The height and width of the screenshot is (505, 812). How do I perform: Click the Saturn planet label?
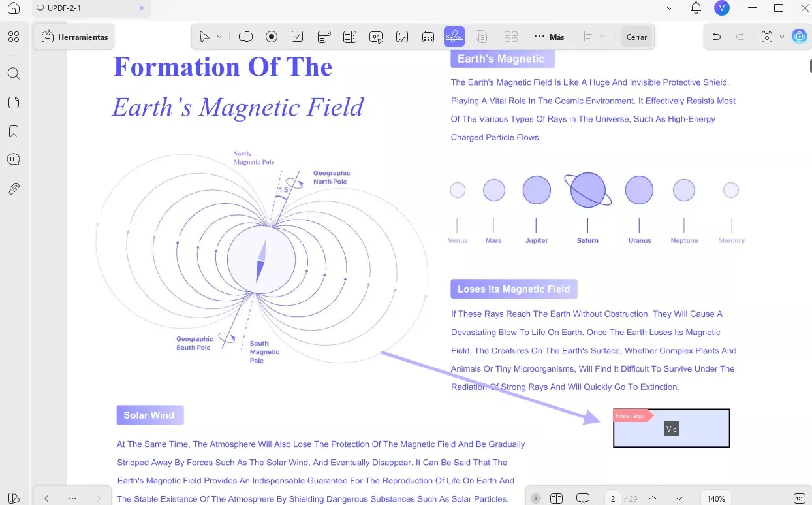(587, 240)
